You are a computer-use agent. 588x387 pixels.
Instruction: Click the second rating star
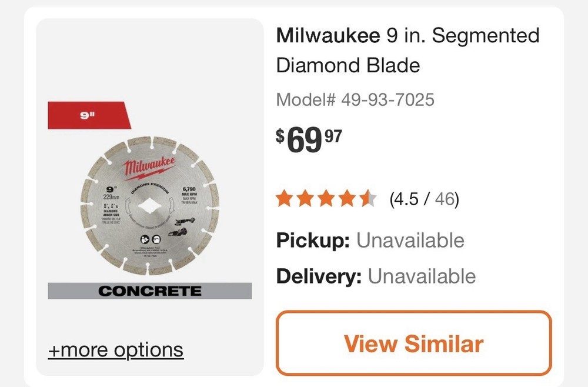(306, 199)
